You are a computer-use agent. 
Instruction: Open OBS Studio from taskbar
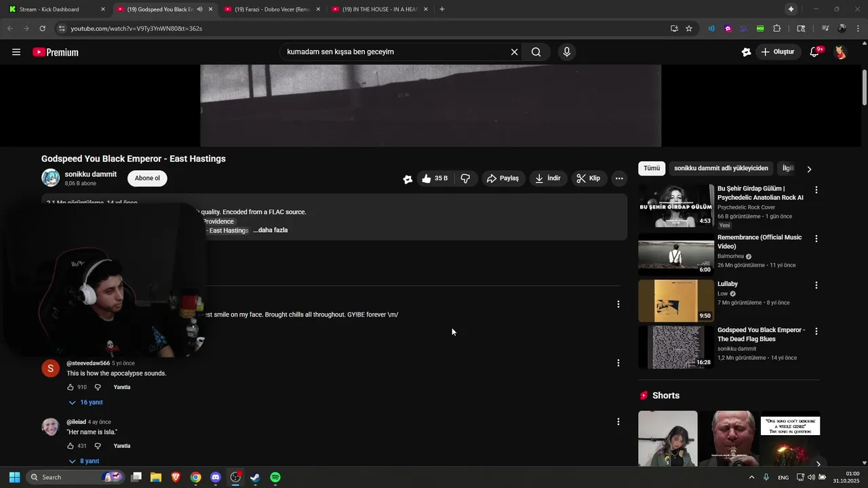click(235, 477)
